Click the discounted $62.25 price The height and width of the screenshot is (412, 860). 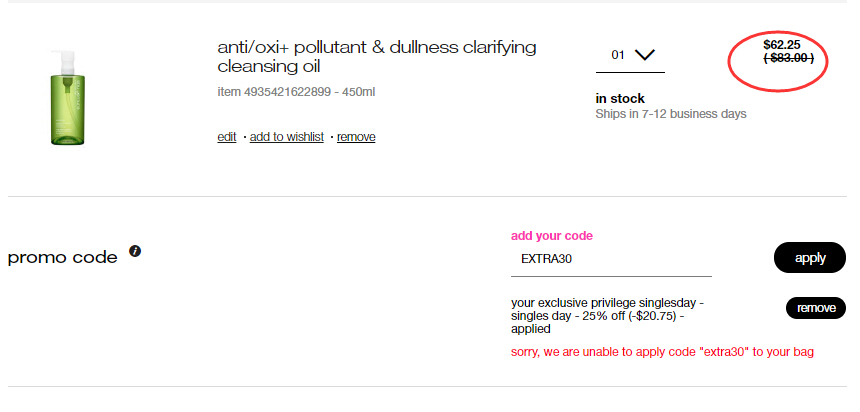(782, 45)
